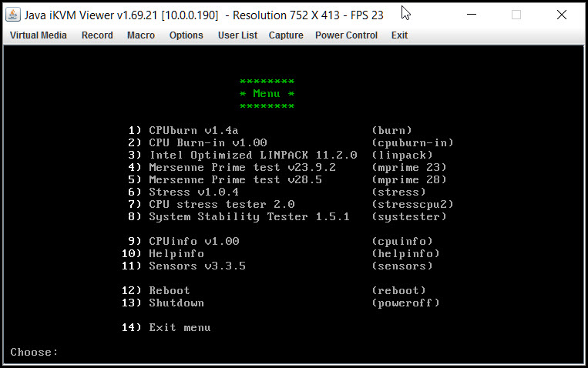Screen dimensions: 588x368
Task: Click the '(poweroff)' command label
Action: (x=406, y=303)
